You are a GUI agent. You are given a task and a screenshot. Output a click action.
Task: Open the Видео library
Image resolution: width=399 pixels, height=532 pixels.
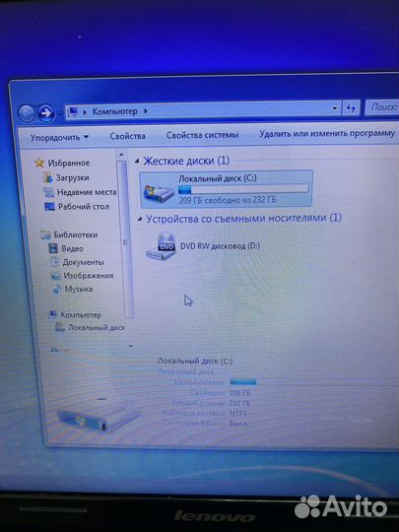(72, 248)
